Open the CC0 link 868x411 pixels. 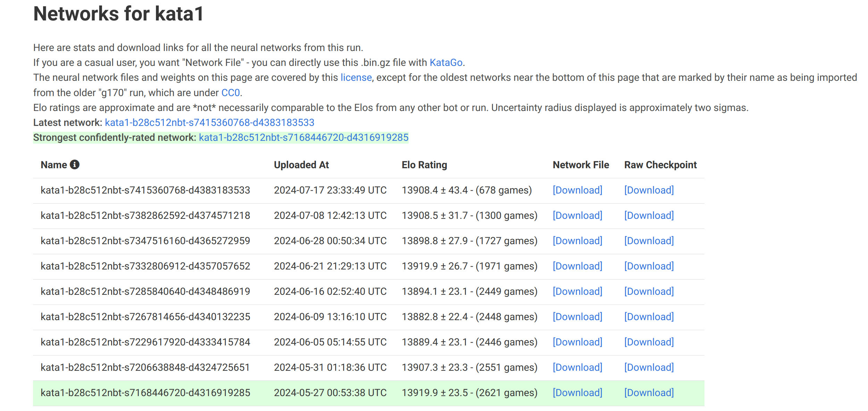(x=231, y=93)
